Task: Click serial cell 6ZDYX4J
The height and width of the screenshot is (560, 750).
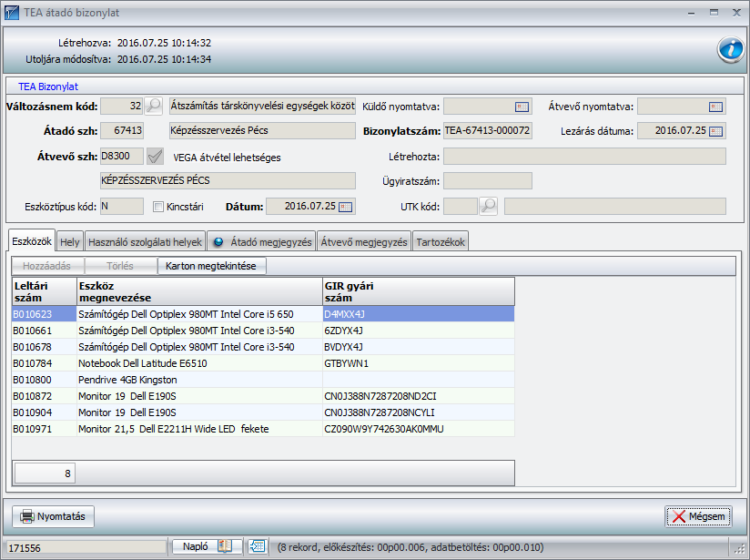Action: tap(419, 331)
